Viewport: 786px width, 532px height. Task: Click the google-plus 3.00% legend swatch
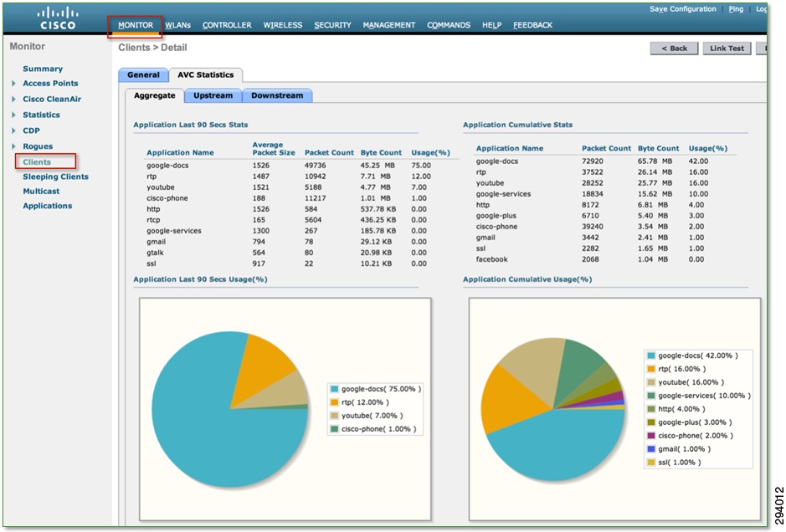coord(651,422)
